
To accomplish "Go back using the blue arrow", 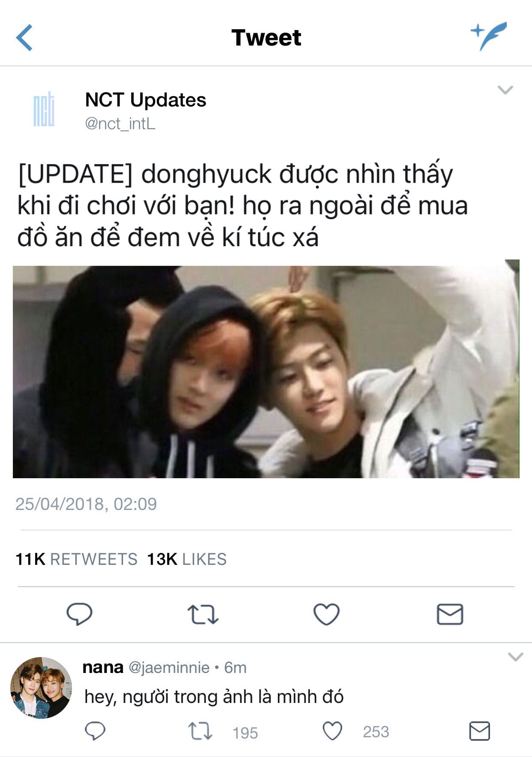I will [24, 38].
